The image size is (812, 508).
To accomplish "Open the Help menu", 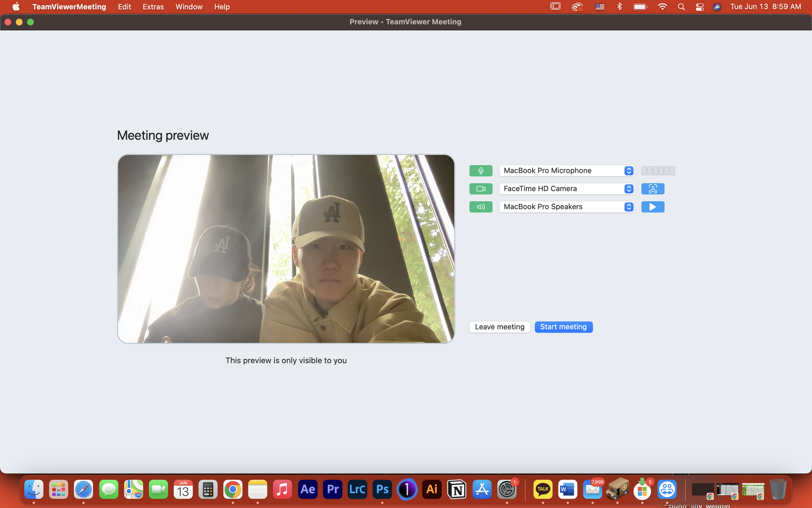I will 222,7.
